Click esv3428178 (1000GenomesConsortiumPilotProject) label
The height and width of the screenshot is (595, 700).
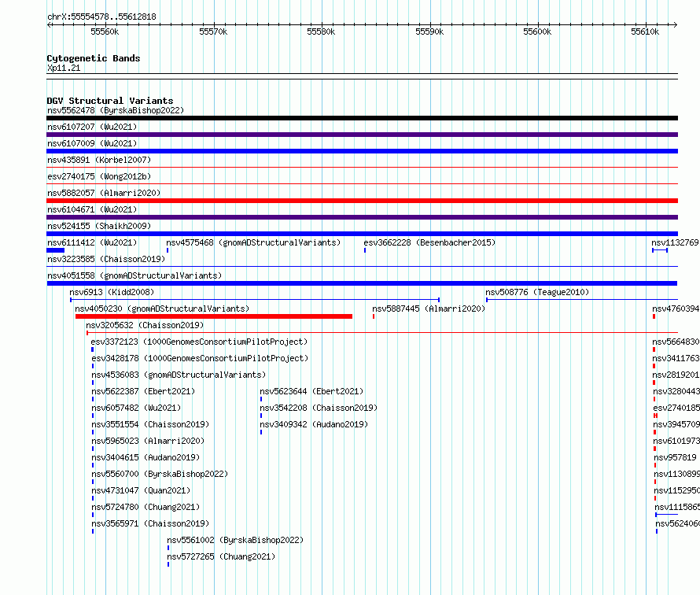(200, 358)
